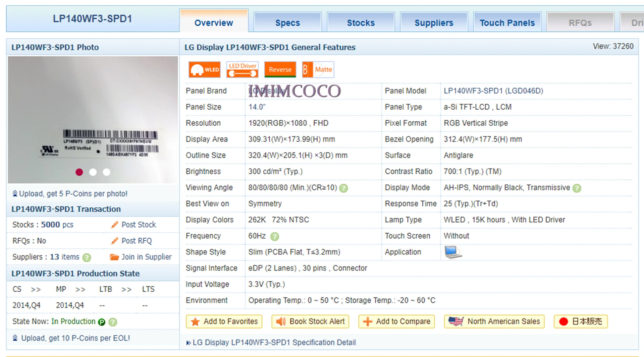
Task: Select the third photo carousel dot
Action: pyautogui.click(x=107, y=172)
